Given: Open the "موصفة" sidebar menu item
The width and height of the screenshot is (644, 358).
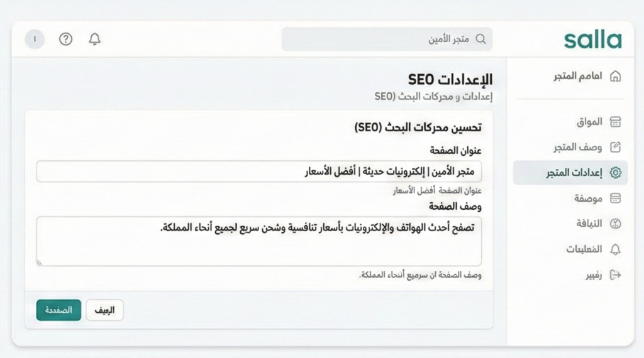Looking at the screenshot, I should [x=587, y=198].
